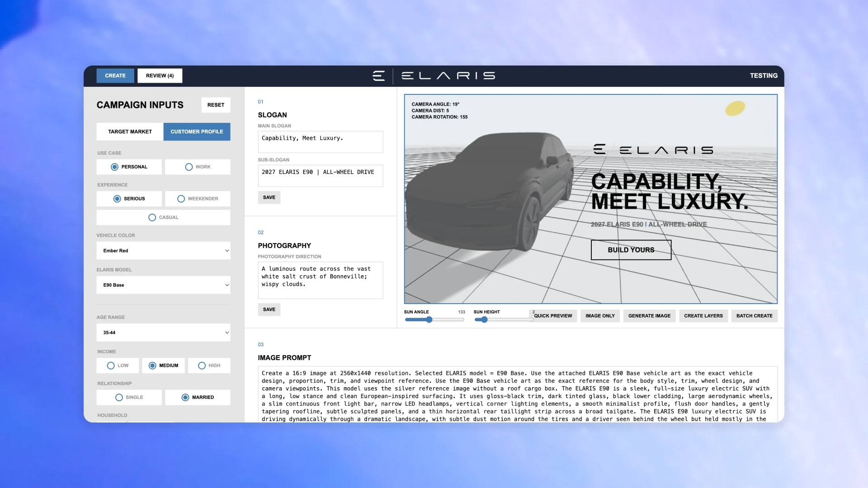Click into the Main Slogan text field
The width and height of the screenshot is (868, 488).
(x=320, y=142)
